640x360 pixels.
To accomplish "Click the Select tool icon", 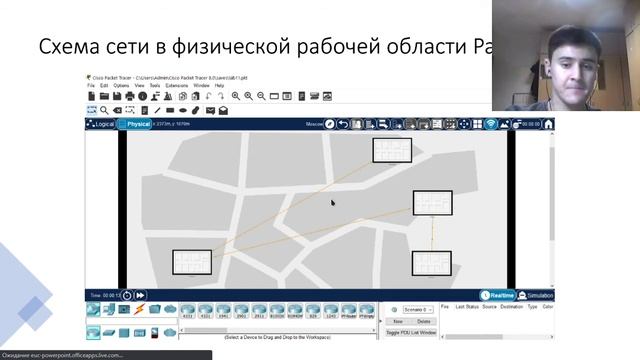I will pyautogui.click(x=92, y=110).
